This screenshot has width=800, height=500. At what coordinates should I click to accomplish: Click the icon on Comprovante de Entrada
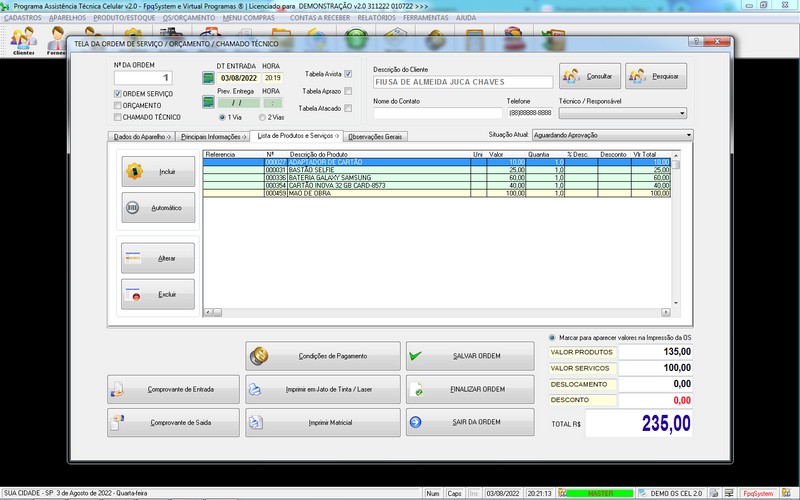coord(117,389)
